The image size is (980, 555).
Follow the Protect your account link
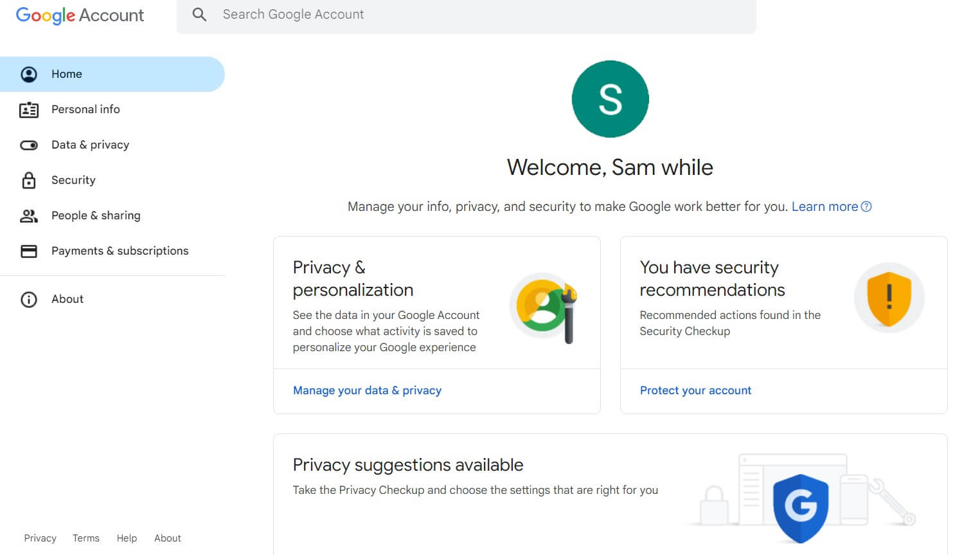(x=695, y=390)
